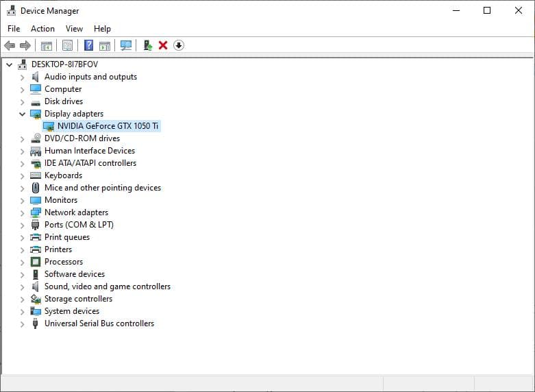The width and height of the screenshot is (535, 392).
Task: Collapse the Display adapters category
Action: pyautogui.click(x=22, y=114)
